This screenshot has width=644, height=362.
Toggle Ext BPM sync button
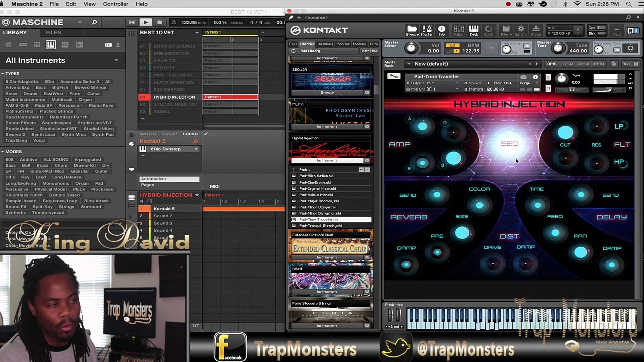click(x=453, y=46)
